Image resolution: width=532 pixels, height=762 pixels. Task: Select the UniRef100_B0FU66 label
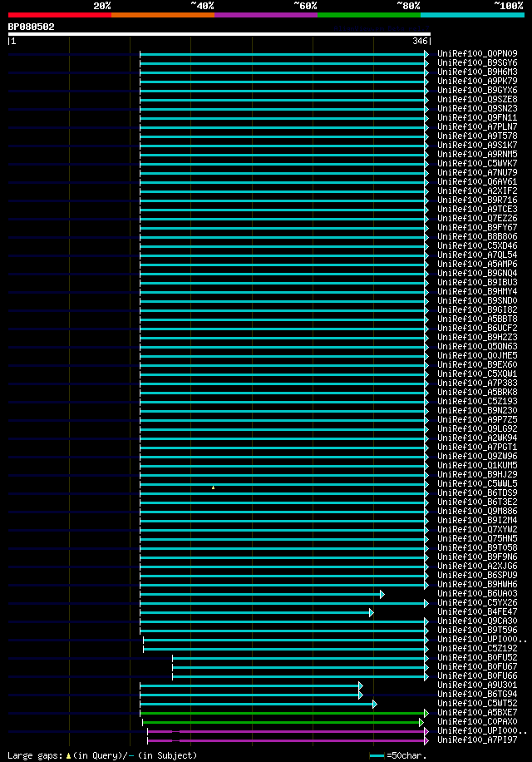click(477, 676)
